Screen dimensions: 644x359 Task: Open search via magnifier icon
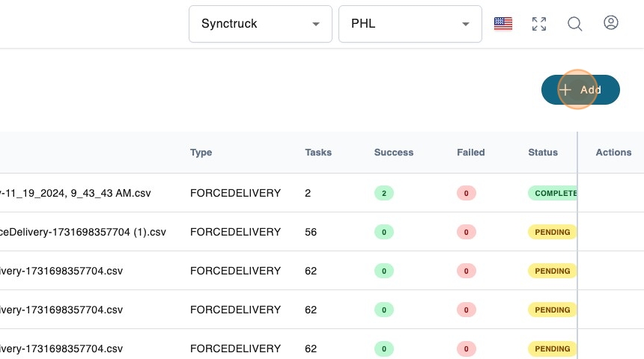574,24
